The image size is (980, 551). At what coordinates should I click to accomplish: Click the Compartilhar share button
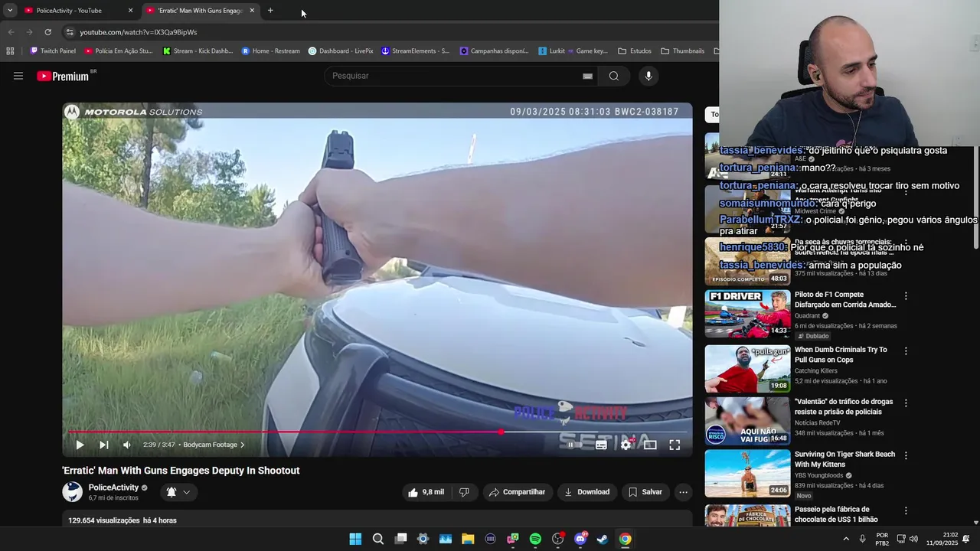517,492
